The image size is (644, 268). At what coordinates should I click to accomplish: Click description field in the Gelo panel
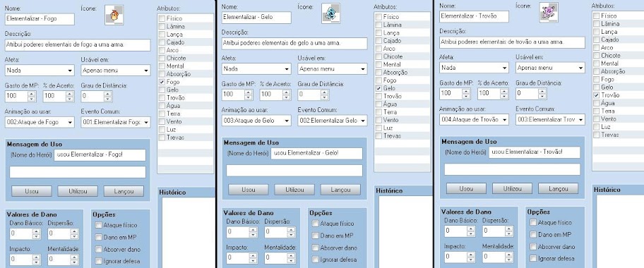click(294, 43)
